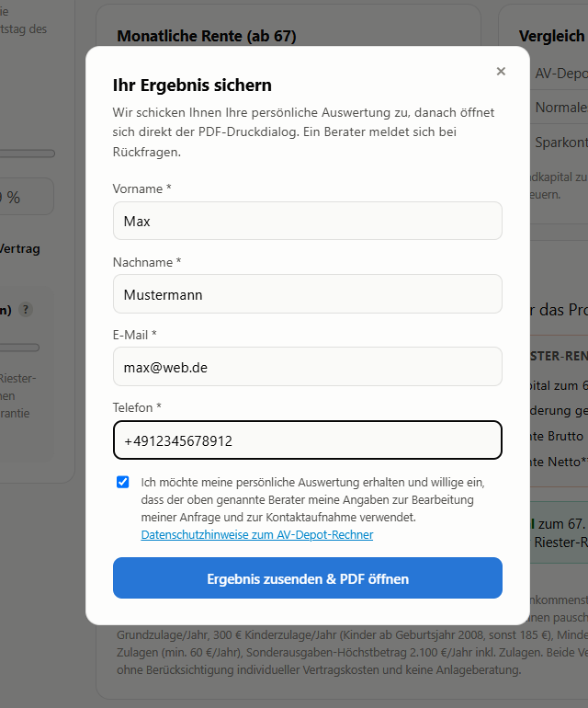Uncheck the consent checkbox for Auswertung
The image size is (588, 708).
[x=123, y=482]
